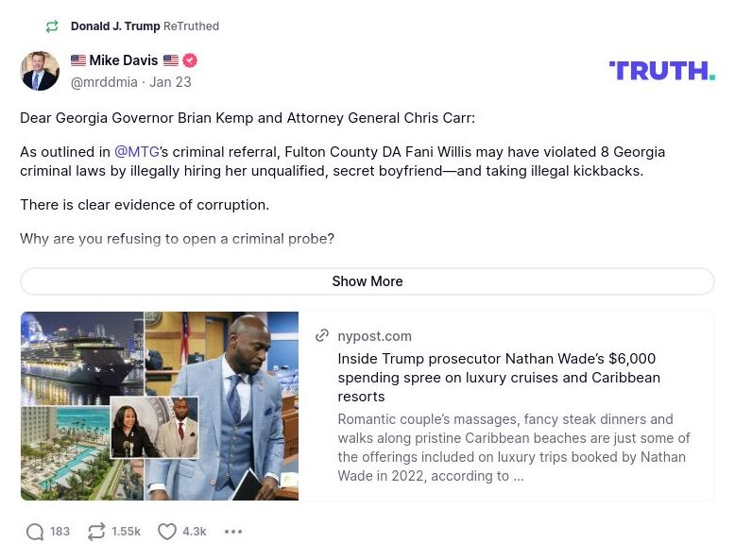Click the nypost.com source link
Image resolution: width=735 pixels, height=560 pixels.
pyautogui.click(x=374, y=336)
